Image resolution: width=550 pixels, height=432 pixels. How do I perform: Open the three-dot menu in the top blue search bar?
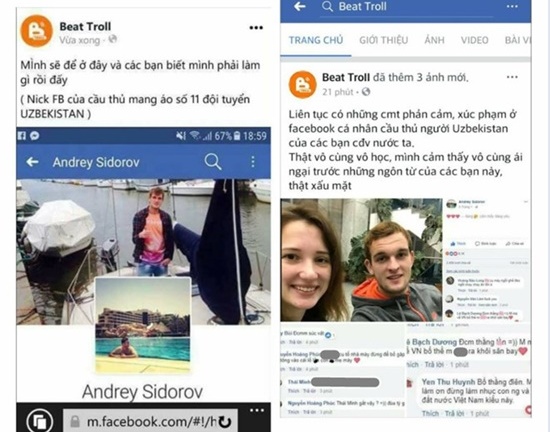512,6
